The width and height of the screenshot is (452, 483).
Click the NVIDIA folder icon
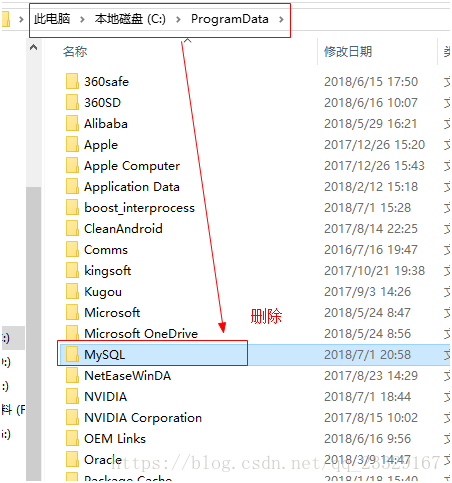[72, 396]
